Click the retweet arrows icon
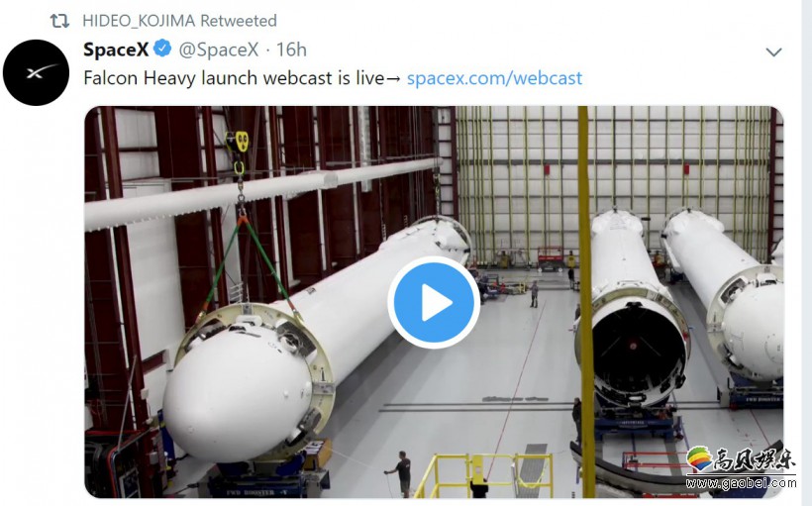The width and height of the screenshot is (812, 506). click(x=59, y=21)
